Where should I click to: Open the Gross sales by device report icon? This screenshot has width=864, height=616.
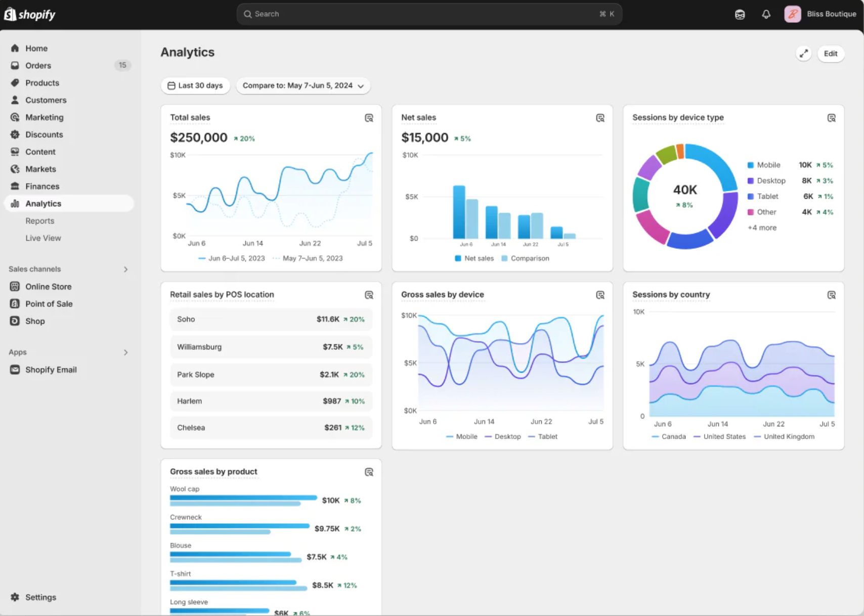coord(600,295)
